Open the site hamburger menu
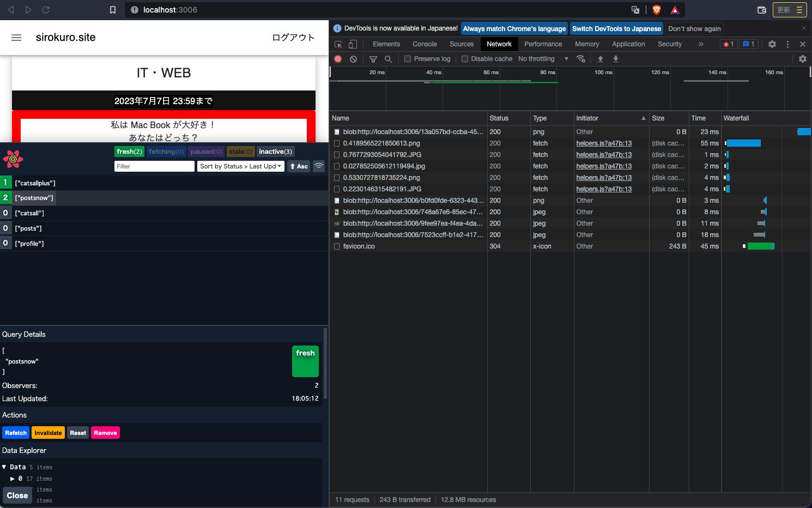This screenshot has height=508, width=812. (x=16, y=38)
